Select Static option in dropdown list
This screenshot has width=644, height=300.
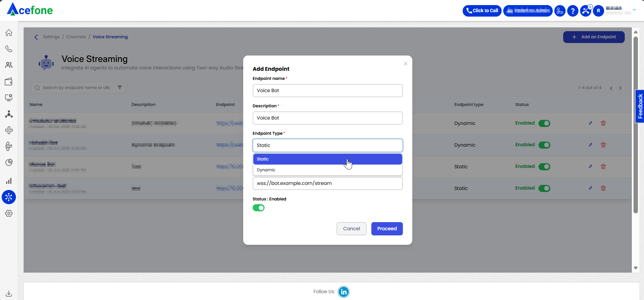[x=327, y=159]
